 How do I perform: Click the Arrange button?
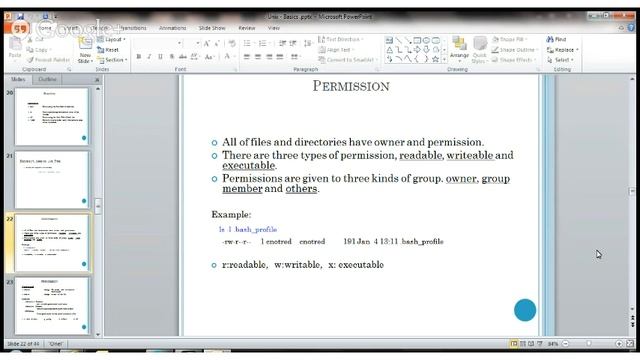[459, 50]
